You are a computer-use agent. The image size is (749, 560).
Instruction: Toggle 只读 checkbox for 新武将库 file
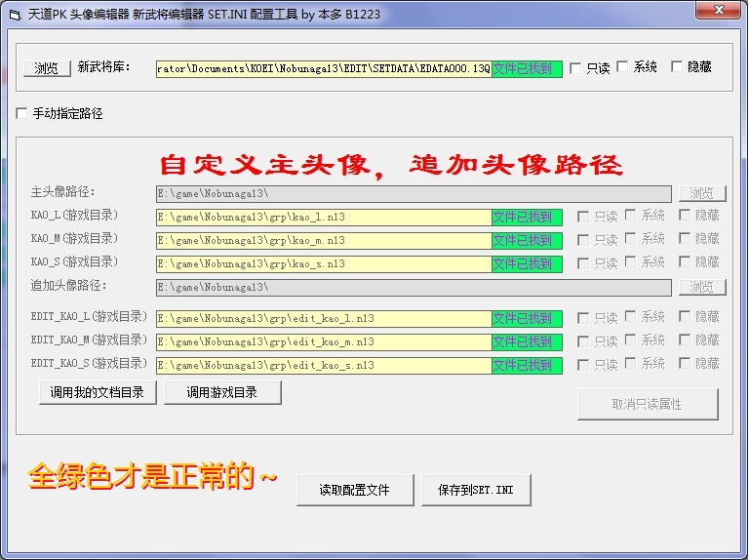(575, 68)
